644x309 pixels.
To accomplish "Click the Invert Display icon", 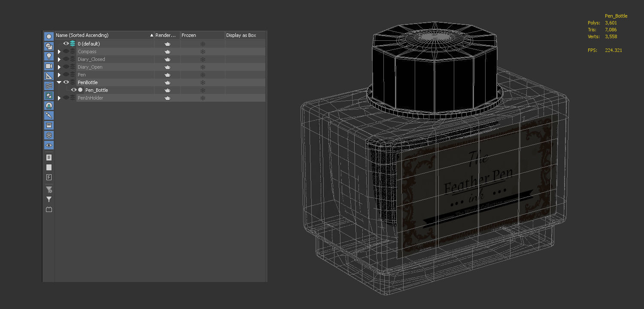I will (49, 177).
